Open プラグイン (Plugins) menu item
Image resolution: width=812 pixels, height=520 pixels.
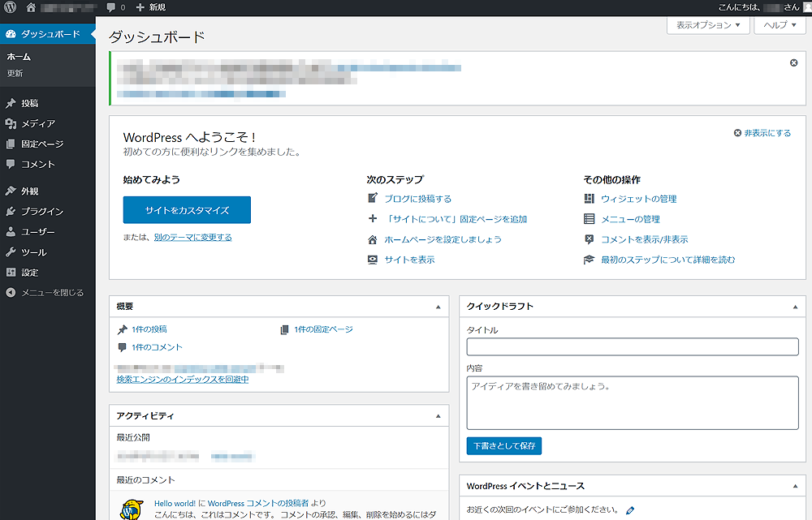tap(42, 211)
